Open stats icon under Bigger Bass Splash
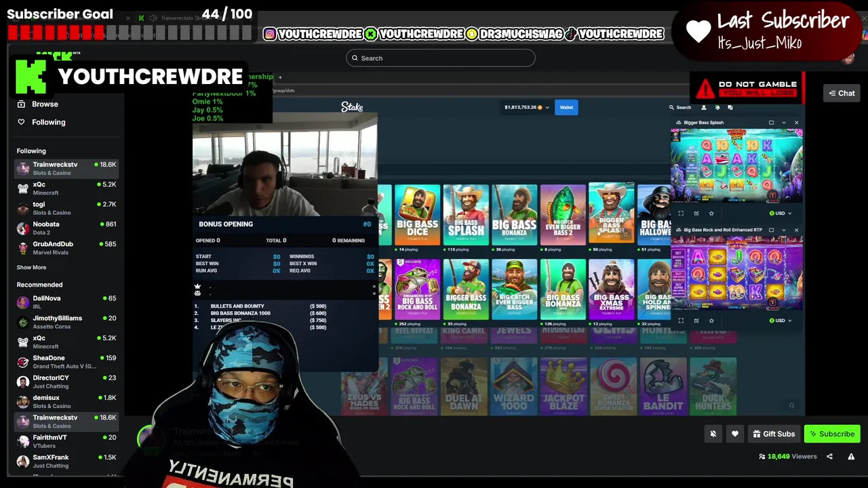The image size is (868, 488). pos(696,213)
